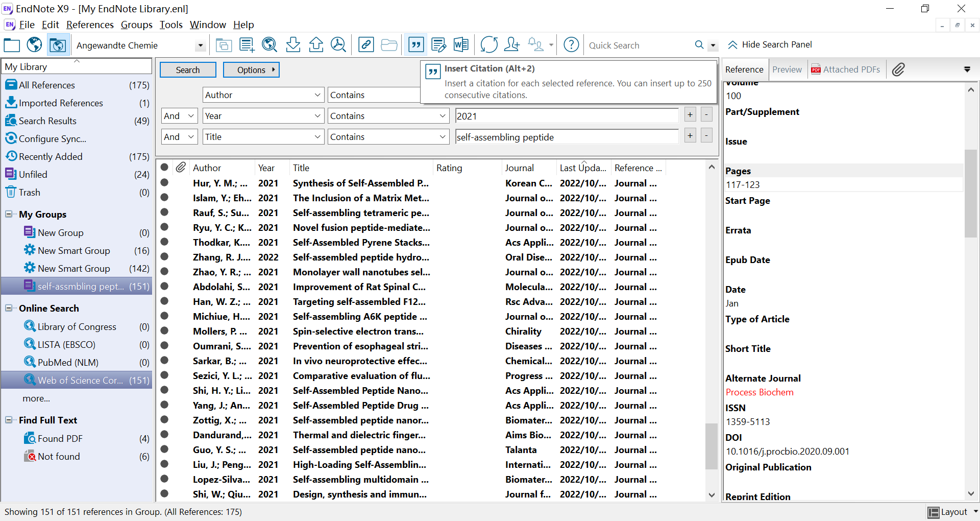Toggle read status dot for Michiue, H. row
The height and width of the screenshot is (521, 980).
click(164, 316)
